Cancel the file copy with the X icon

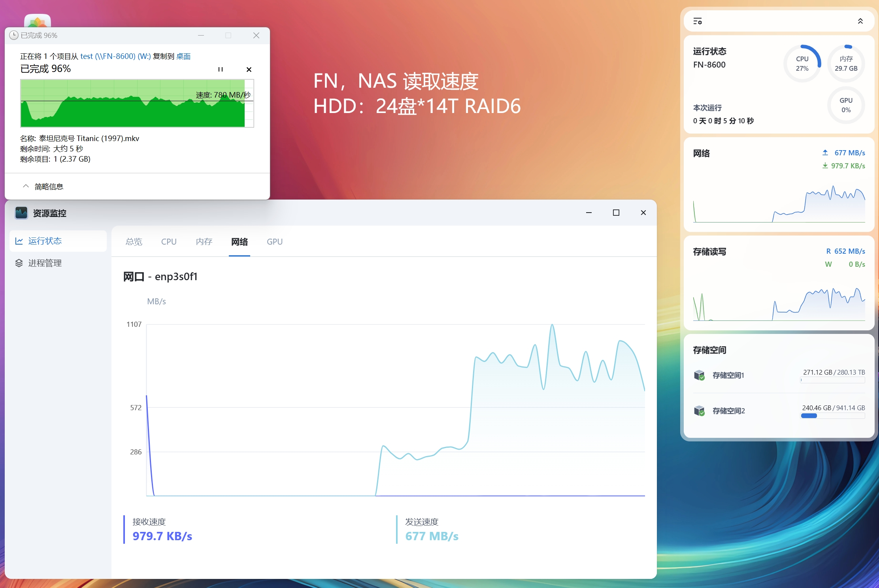(x=249, y=70)
